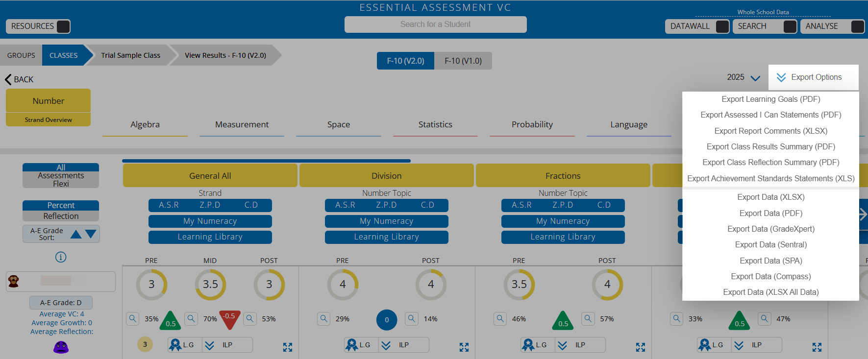Open magnifier beside General All 35%
Screen dimensions: 868x359
click(133, 319)
